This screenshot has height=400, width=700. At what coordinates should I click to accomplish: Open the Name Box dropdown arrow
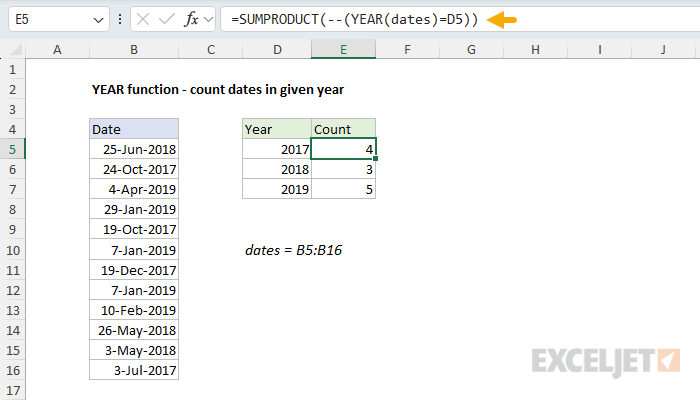tap(96, 19)
